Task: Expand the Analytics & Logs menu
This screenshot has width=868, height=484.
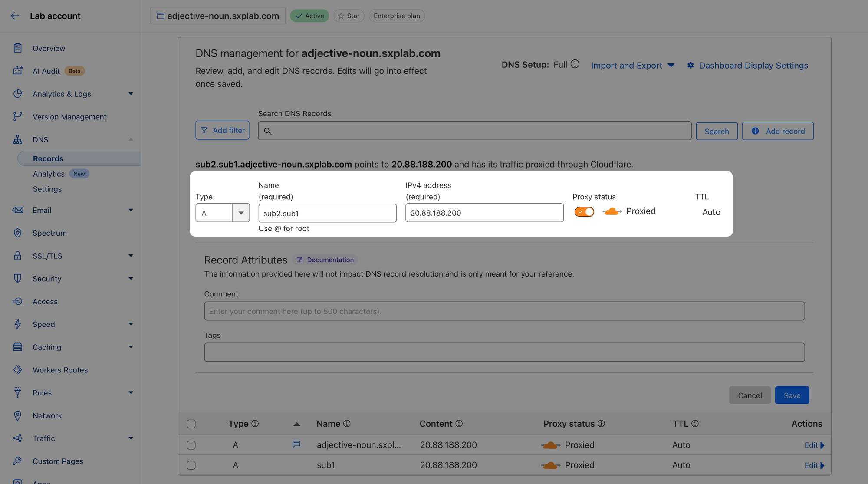Action: click(x=131, y=94)
